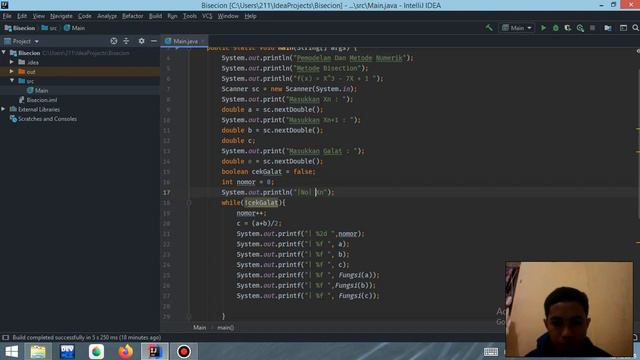The image size is (640, 360).
Task: Open Windows Start button
Action: pos(11,351)
